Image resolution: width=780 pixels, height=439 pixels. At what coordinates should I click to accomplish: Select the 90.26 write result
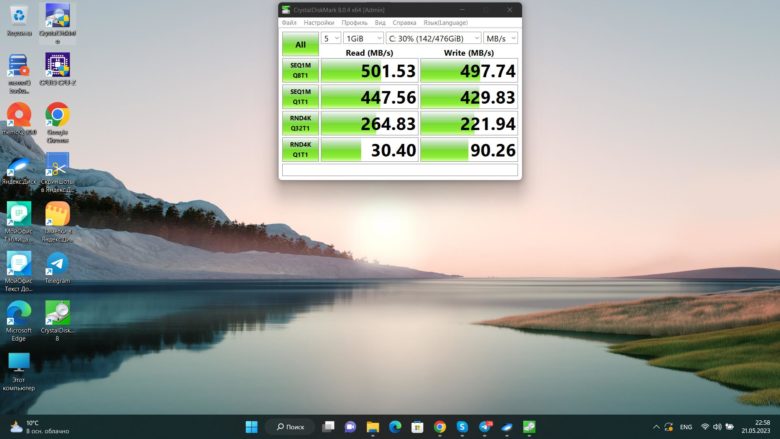coord(469,150)
